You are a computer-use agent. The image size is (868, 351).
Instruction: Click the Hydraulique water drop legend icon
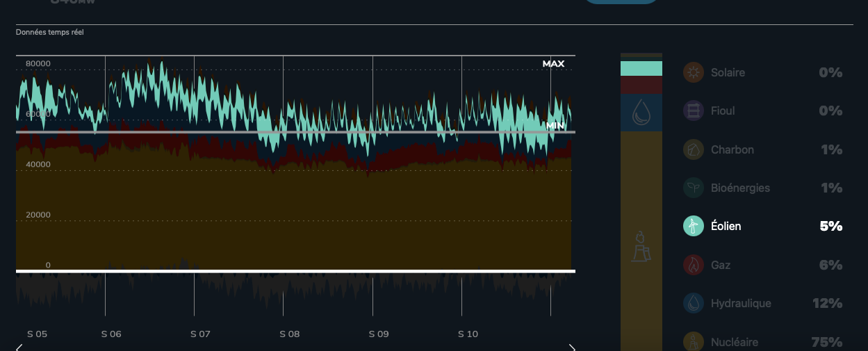click(693, 303)
